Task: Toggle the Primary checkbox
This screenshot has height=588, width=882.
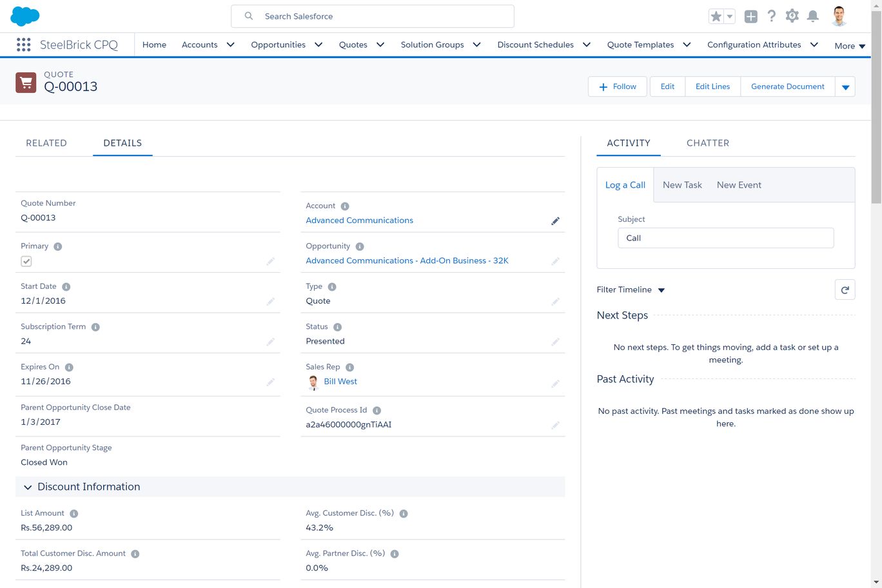Action: (26, 261)
